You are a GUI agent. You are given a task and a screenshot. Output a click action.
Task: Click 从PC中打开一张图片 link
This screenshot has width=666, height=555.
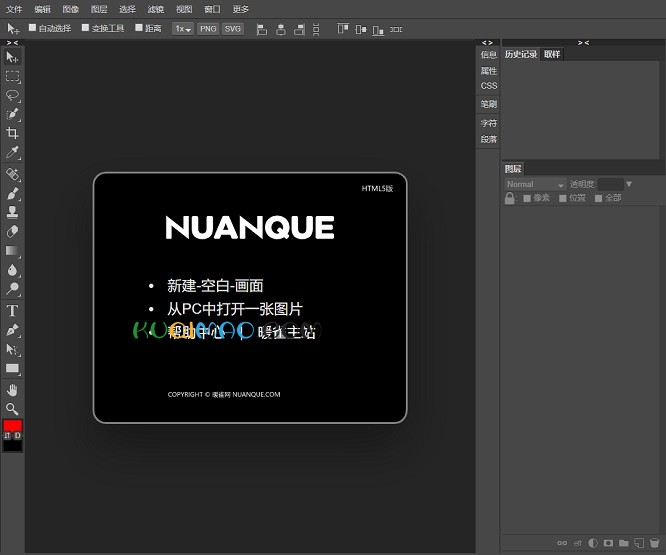coord(234,309)
